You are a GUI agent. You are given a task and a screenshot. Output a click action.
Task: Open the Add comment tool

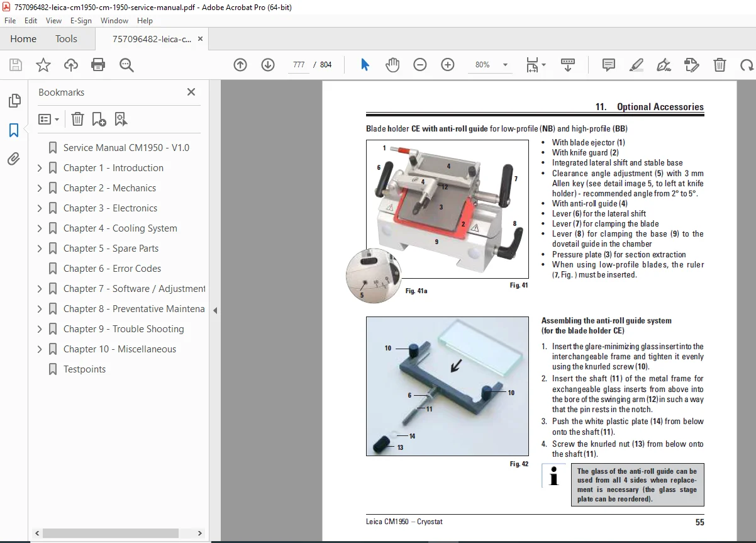pyautogui.click(x=608, y=65)
